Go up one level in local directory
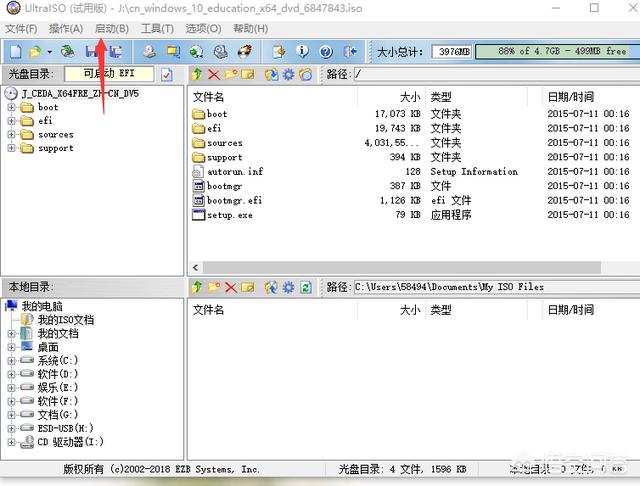640x486 pixels. (197, 287)
